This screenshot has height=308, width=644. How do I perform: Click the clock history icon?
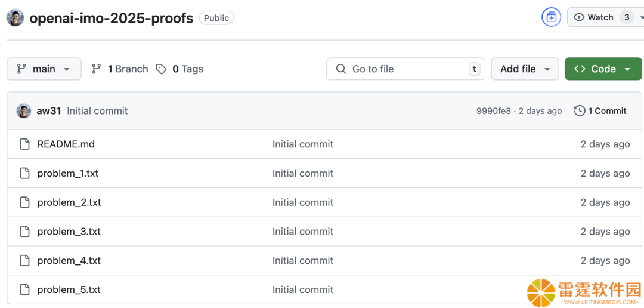pos(580,111)
